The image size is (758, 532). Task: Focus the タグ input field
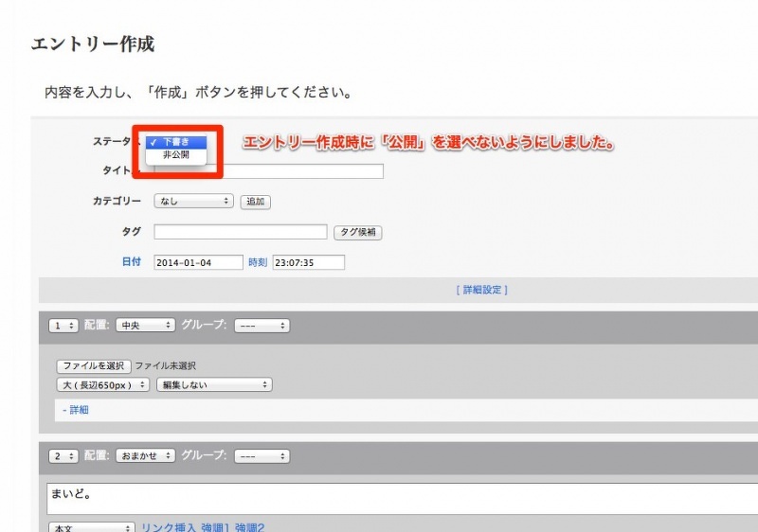241,232
